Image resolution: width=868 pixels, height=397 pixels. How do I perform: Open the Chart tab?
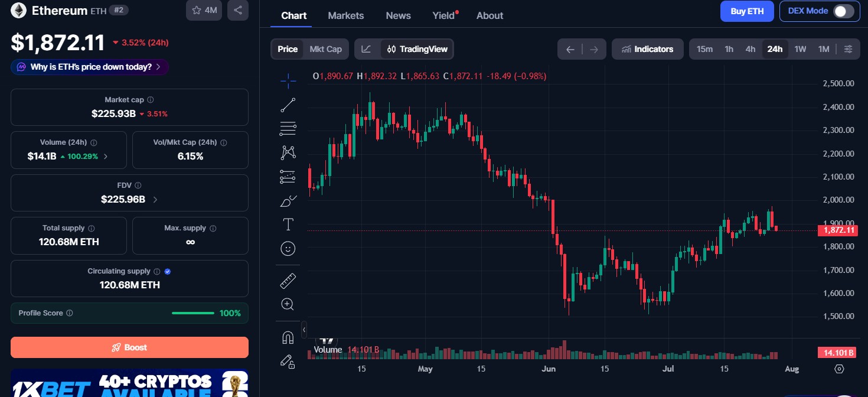(x=294, y=16)
